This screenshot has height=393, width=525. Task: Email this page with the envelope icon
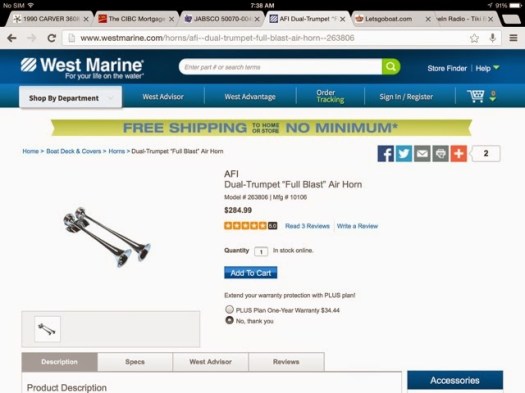(422, 154)
